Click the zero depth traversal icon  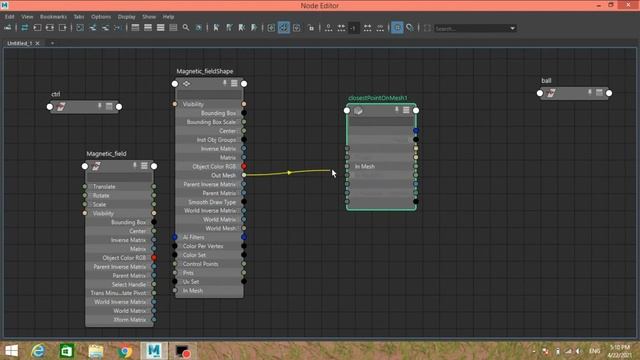point(328,28)
